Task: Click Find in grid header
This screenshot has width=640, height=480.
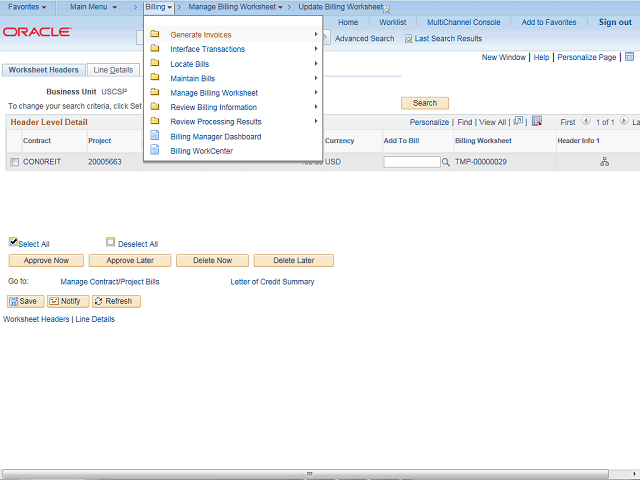Action: pos(464,122)
